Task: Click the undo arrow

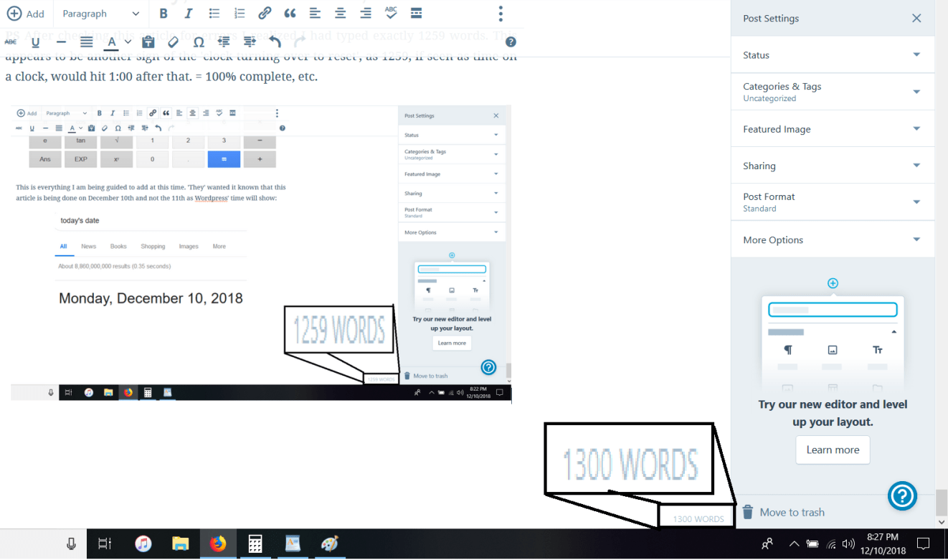Action: 275,42
